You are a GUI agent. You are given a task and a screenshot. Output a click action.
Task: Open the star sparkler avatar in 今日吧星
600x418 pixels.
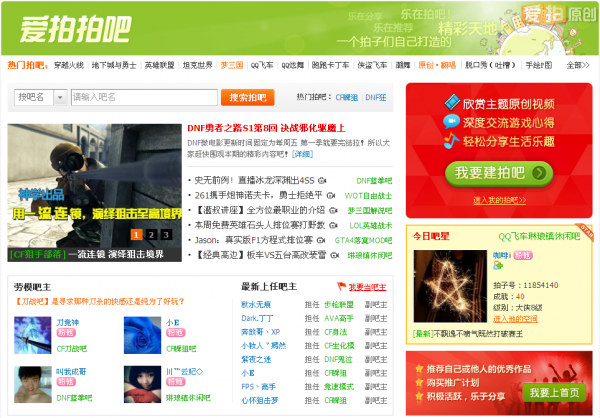pyautogui.click(x=450, y=286)
